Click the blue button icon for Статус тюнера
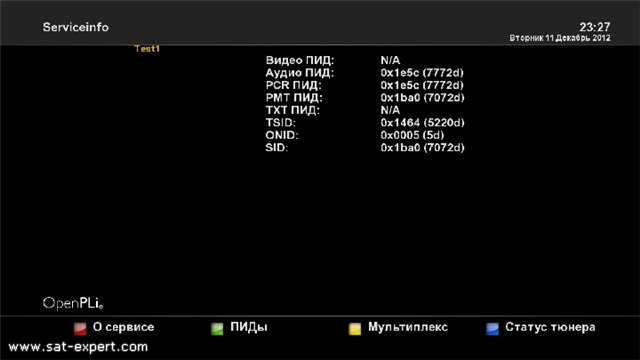 tap(492, 329)
